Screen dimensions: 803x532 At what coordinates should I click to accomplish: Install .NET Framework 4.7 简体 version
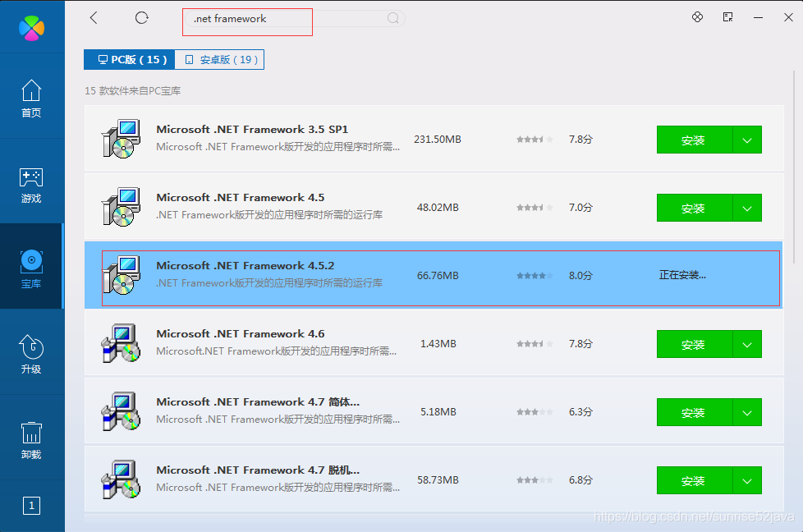(x=695, y=411)
